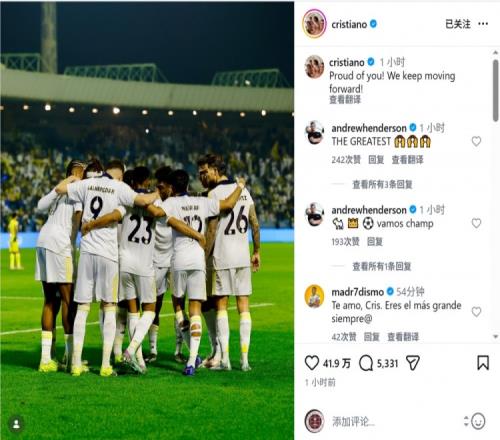500x440 pixels.
Task: Toggle the 已关注 following button
Action: [458, 24]
